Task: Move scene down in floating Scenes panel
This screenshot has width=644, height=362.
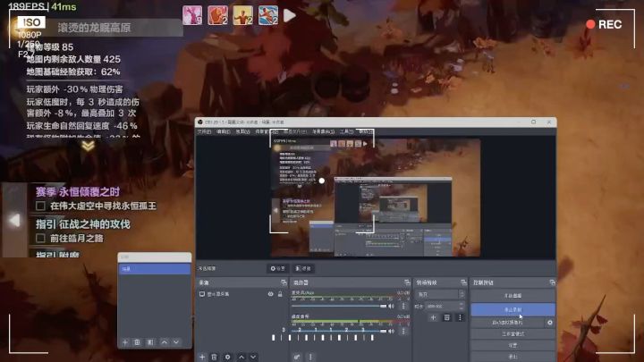Action: (176, 341)
